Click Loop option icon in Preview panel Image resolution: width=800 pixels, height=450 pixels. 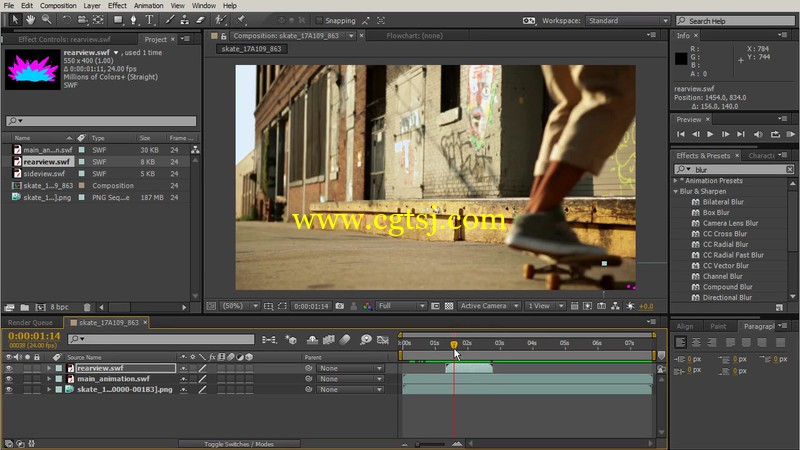click(775, 134)
